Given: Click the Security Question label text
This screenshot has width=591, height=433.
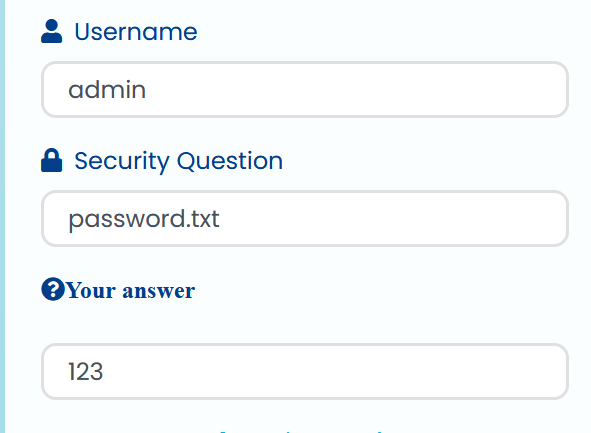Looking at the screenshot, I should [x=179, y=161].
